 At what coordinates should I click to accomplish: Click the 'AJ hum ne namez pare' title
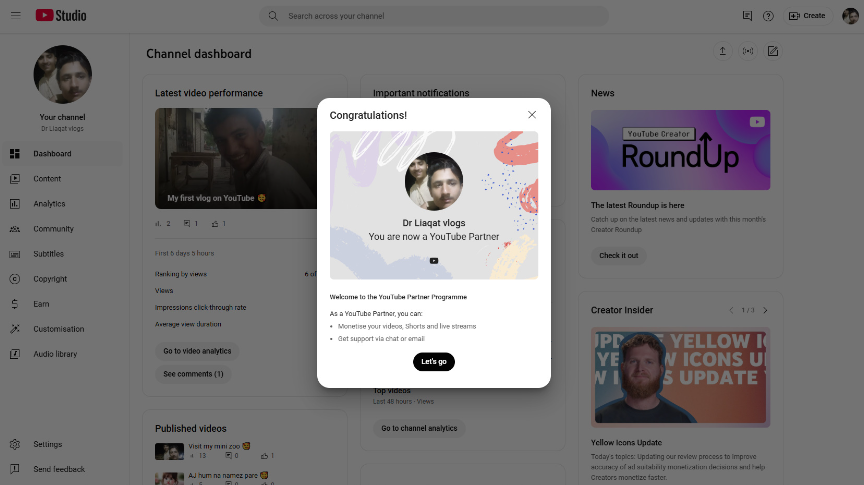pyautogui.click(x=228, y=475)
